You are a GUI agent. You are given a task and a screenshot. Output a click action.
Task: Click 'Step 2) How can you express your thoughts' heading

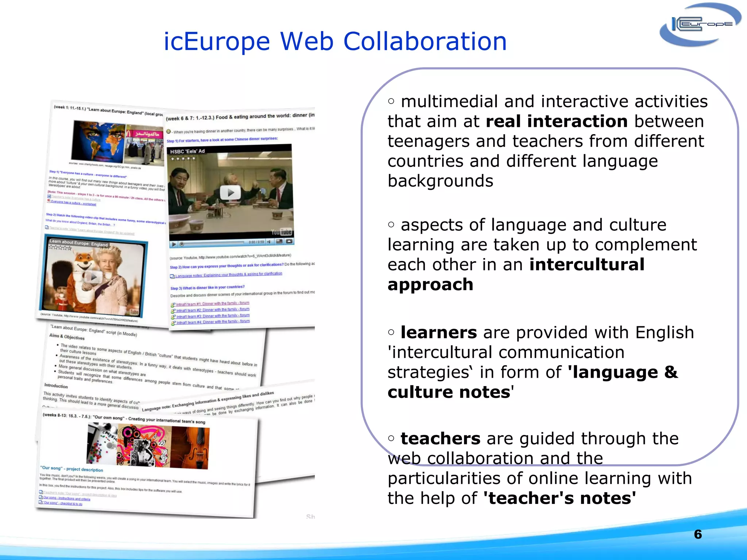(x=227, y=266)
